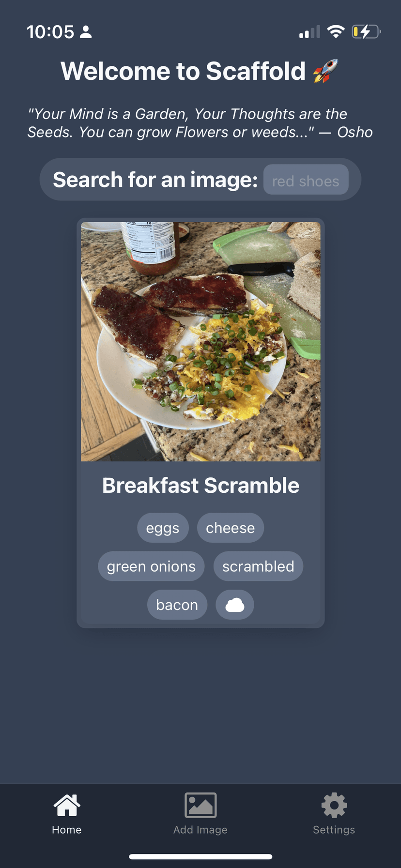401x868 pixels.
Task: Tap the Breakfast Scramble title
Action: click(200, 486)
